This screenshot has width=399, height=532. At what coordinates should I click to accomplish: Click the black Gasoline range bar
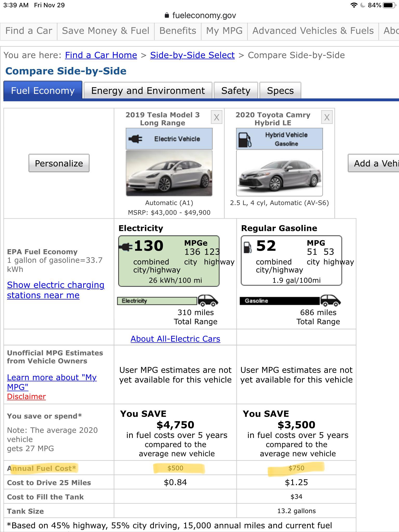[280, 301]
